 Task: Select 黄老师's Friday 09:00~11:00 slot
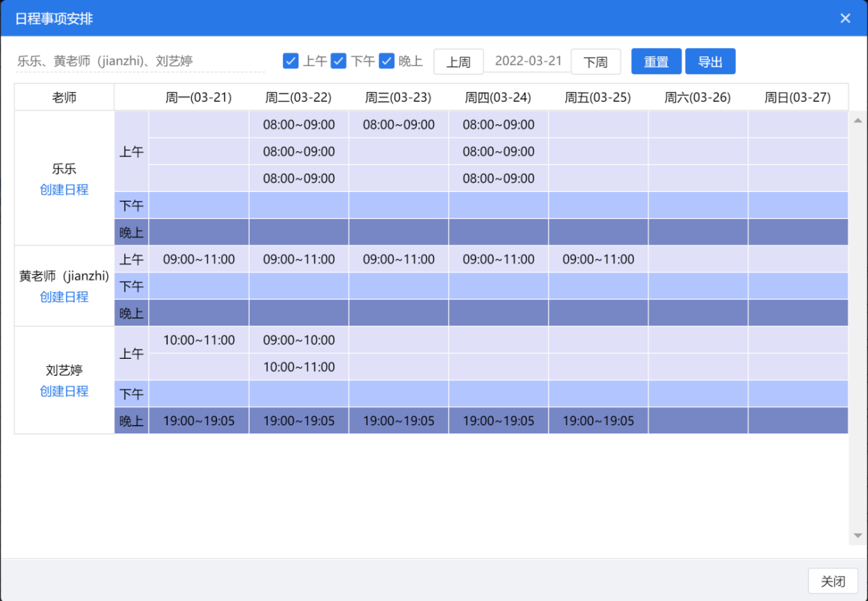point(598,259)
